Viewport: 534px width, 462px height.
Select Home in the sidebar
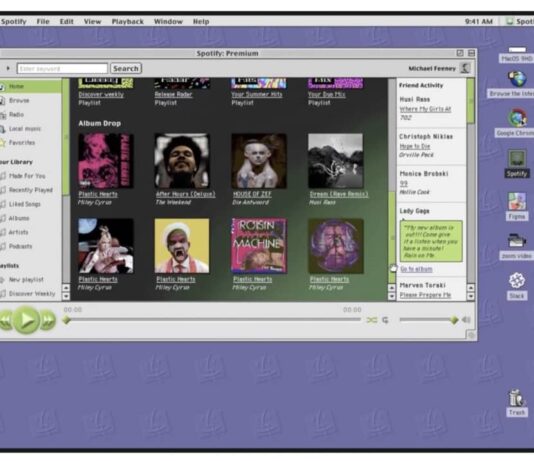[x=31, y=86]
